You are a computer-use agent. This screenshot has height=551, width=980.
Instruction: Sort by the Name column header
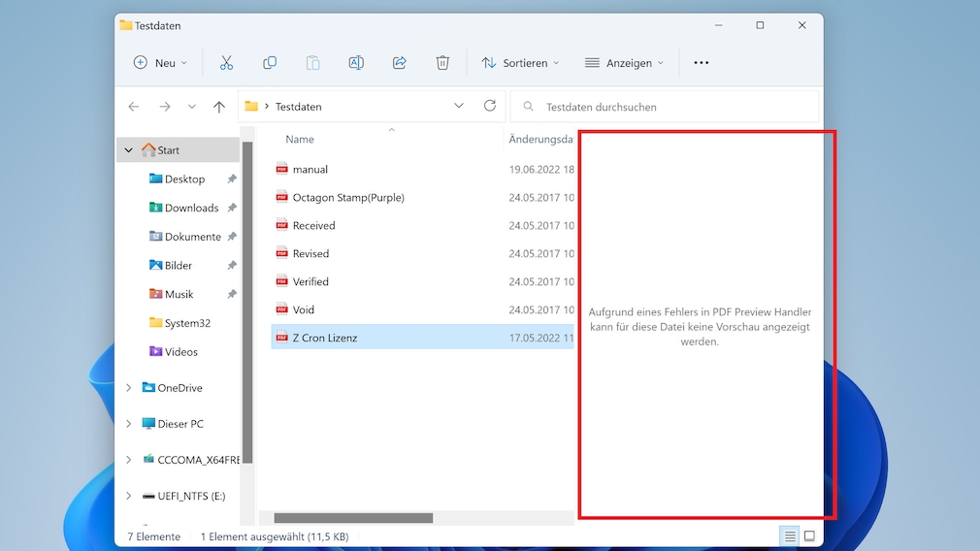(300, 140)
